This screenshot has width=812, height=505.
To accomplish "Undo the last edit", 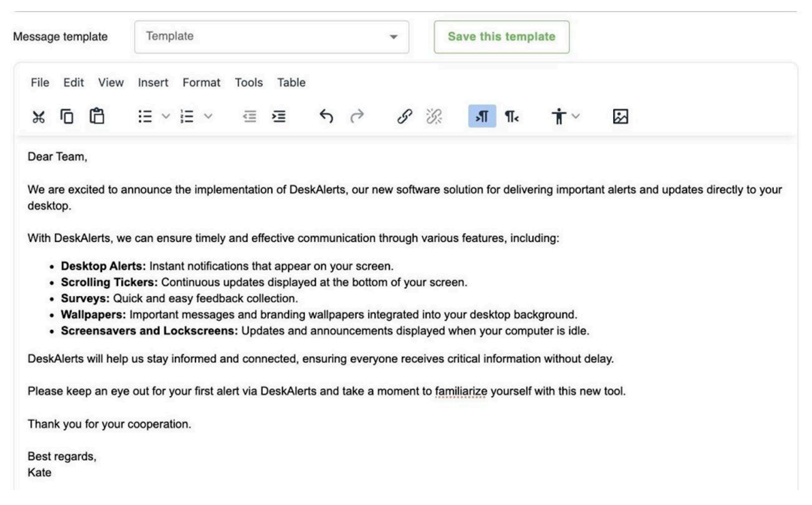I will point(327,116).
